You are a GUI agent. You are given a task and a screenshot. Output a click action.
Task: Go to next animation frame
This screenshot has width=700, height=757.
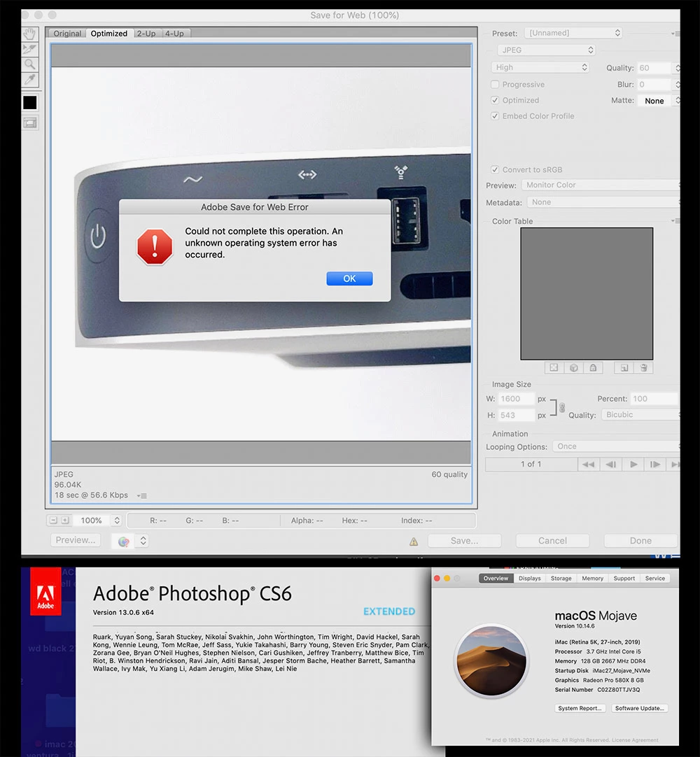[x=655, y=465]
